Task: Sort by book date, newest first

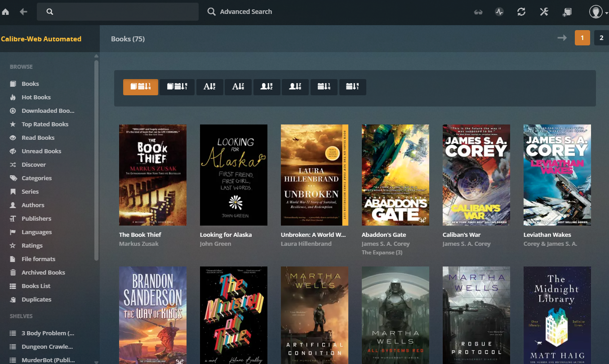Action: 141,87
